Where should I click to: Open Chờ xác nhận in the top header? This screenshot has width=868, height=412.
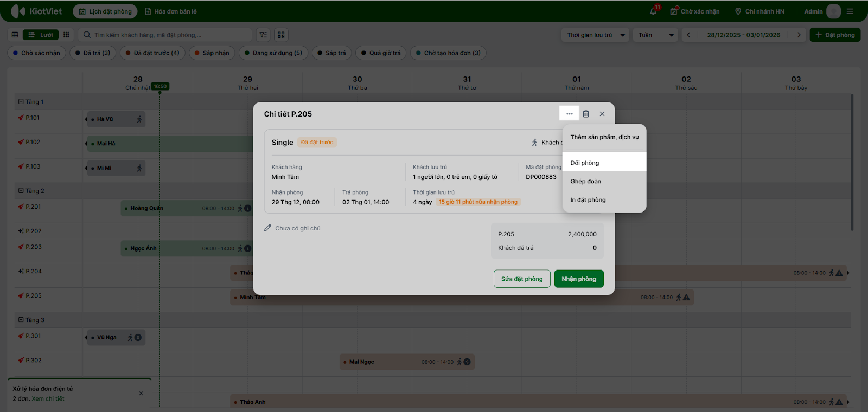coord(695,11)
